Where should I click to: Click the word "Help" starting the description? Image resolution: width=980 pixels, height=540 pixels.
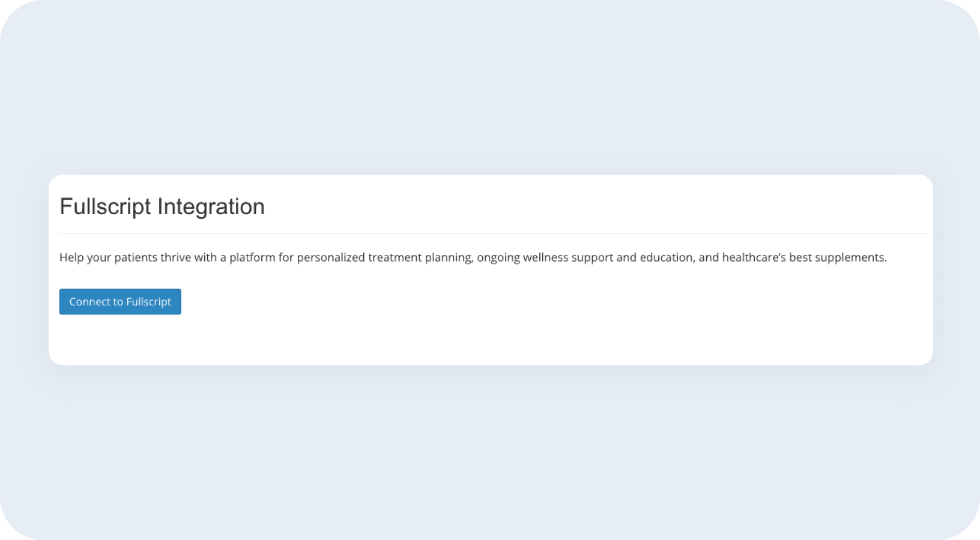[x=71, y=257]
